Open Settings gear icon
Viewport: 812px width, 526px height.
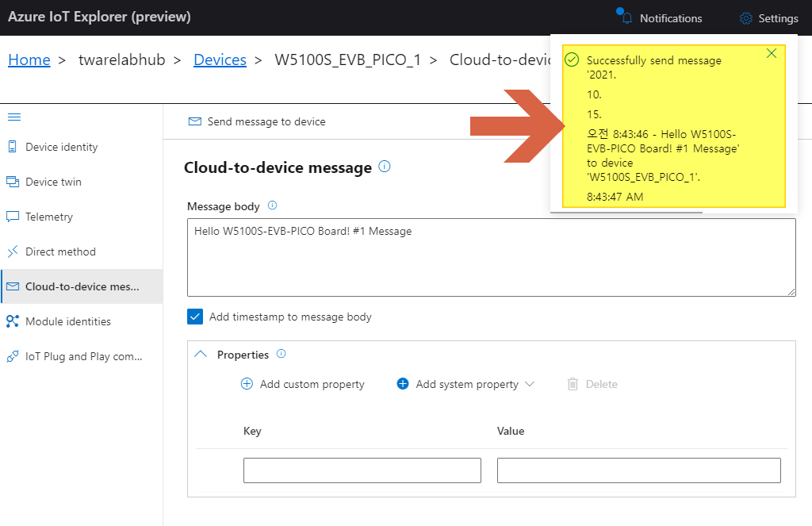coord(745,18)
